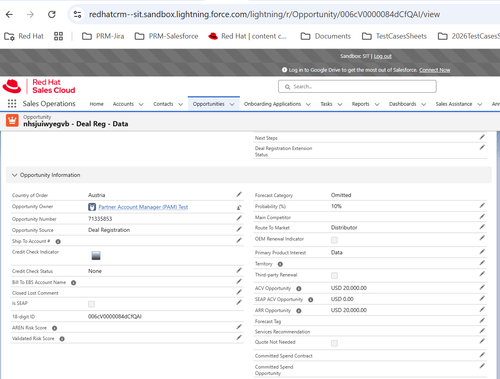Switch to the Accounts tab
This screenshot has width=500, height=379.
tap(123, 104)
